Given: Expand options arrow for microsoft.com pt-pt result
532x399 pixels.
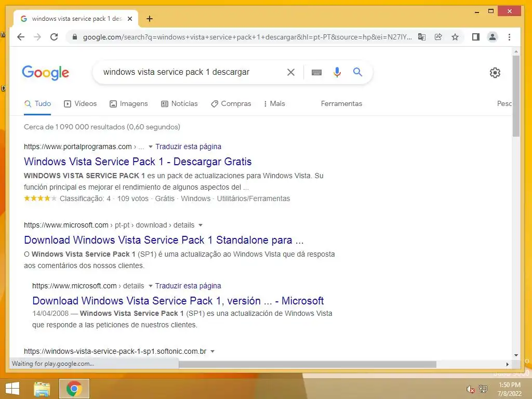Looking at the screenshot, I should [x=201, y=225].
